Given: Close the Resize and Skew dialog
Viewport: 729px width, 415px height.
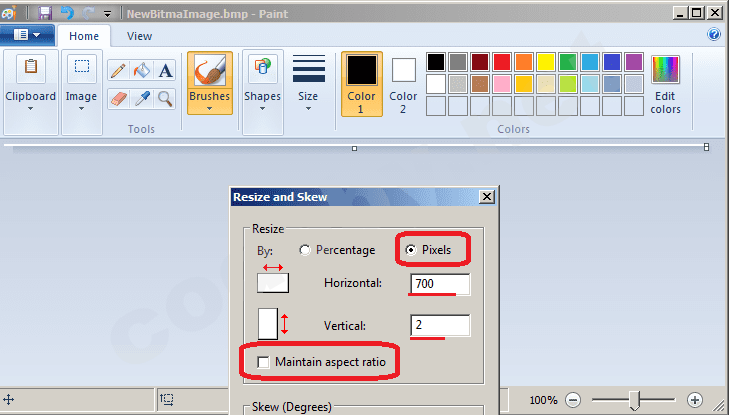Looking at the screenshot, I should pyautogui.click(x=486, y=197).
